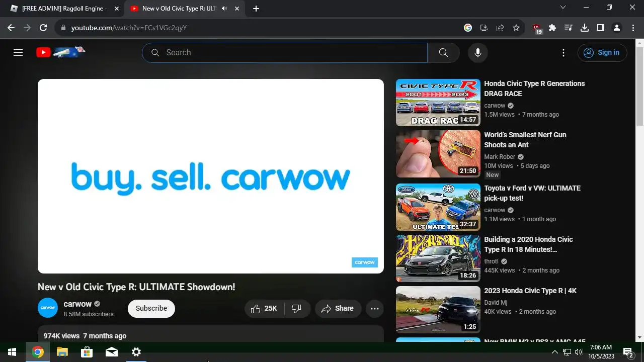Click the install app icon in address bar
Image resolution: width=644 pixels, height=362 pixels.
coord(484,28)
